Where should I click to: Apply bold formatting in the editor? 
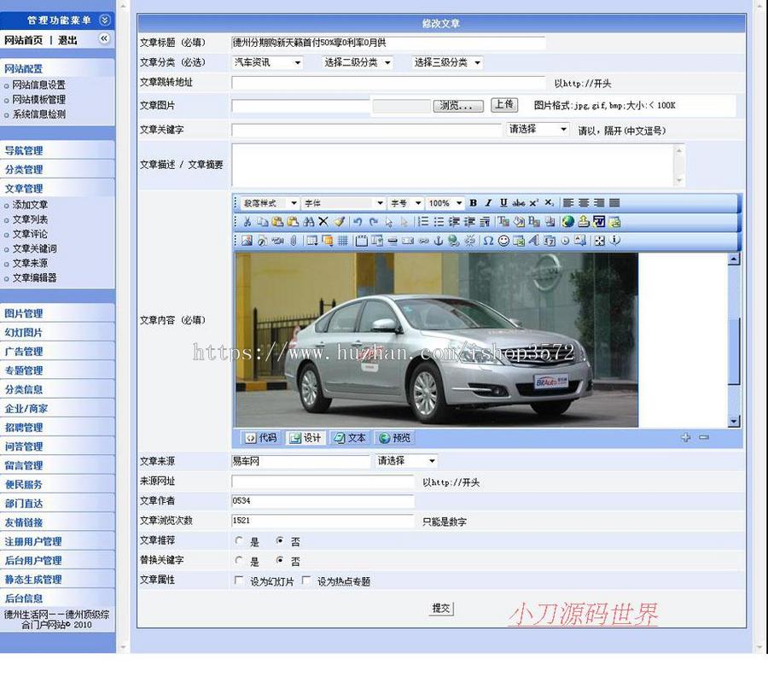point(473,203)
